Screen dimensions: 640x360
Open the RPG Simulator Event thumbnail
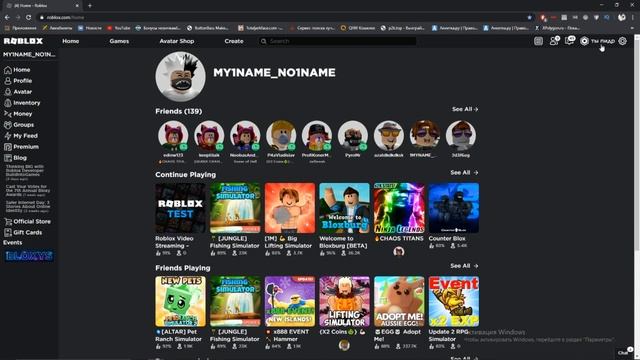pos(454,301)
